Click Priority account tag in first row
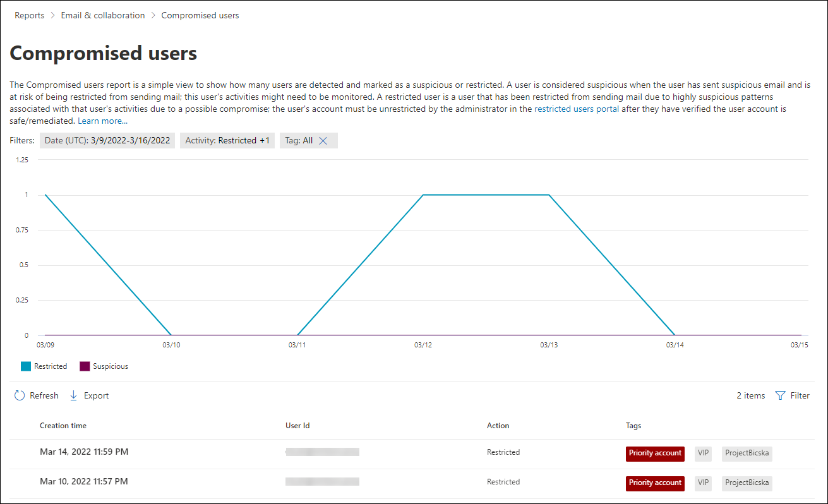Image resolution: width=828 pixels, height=504 pixels. [655, 453]
